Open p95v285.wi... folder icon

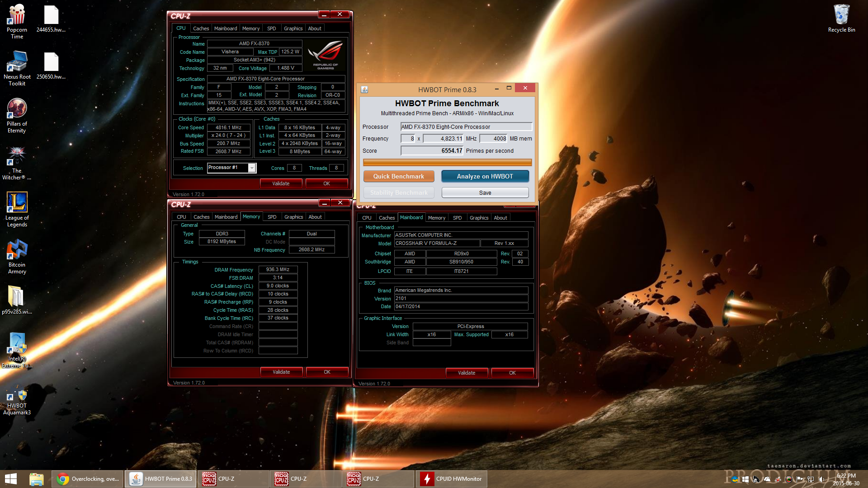(17, 300)
